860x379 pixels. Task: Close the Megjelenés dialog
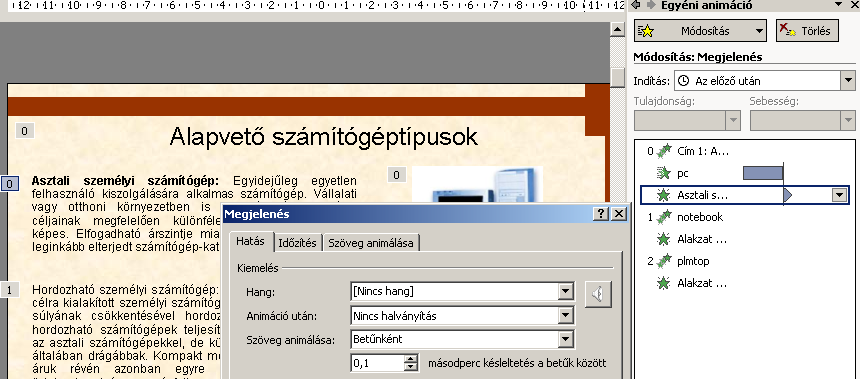tap(619, 214)
